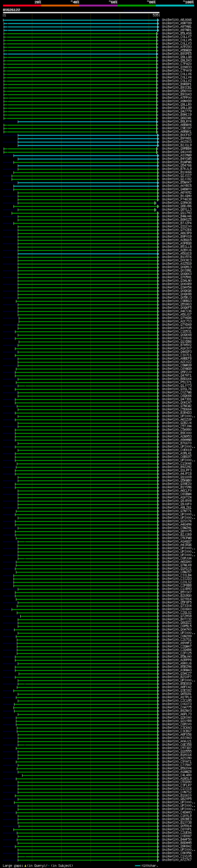The width and height of the screenshot is (197, 868).
Task: Click label UniRef100_A2SIM0
Action: [177, 758]
